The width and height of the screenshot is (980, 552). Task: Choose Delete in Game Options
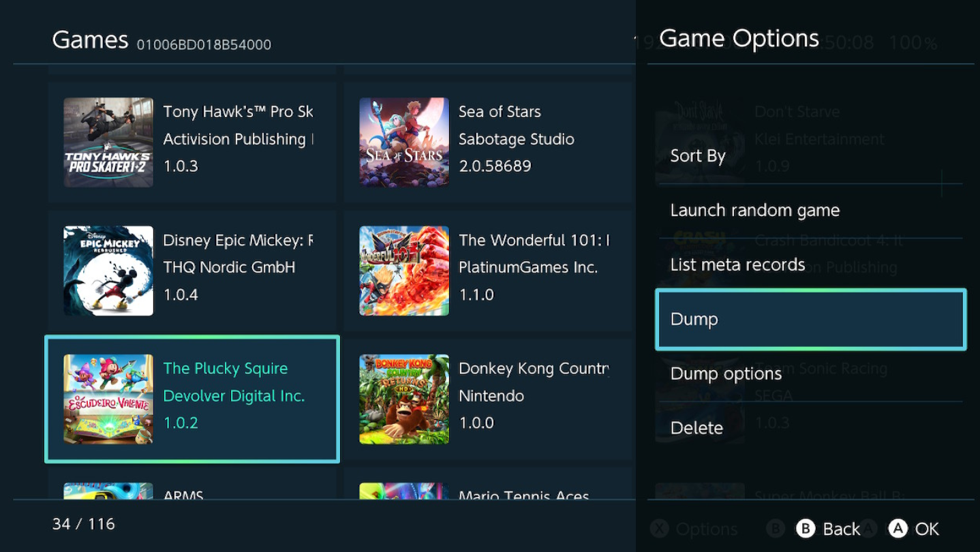point(696,429)
